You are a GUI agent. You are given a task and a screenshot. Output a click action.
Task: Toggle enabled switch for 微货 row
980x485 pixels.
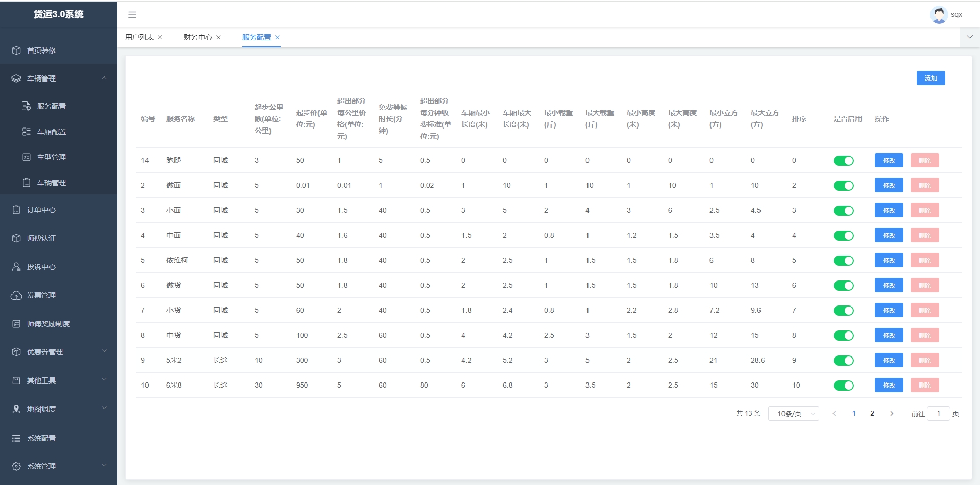[x=844, y=286]
